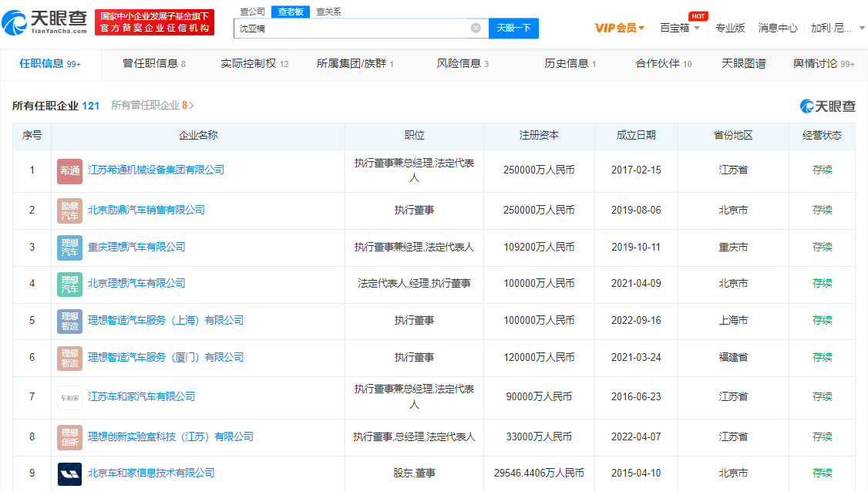Open 消息中心 in header
Image resolution: width=868 pixels, height=492 pixels.
778,28
